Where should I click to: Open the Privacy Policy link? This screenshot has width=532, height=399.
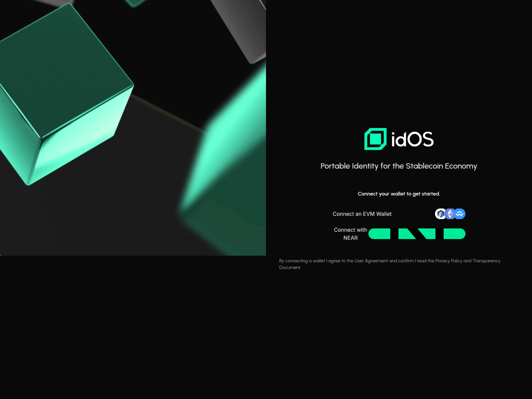click(x=449, y=261)
